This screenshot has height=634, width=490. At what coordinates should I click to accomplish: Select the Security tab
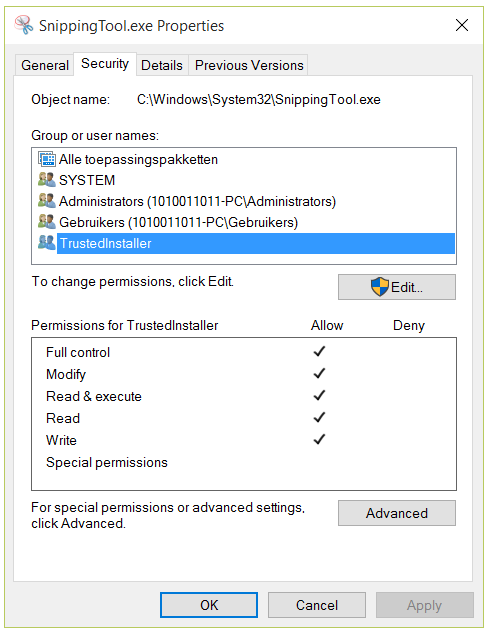pyautogui.click(x=105, y=63)
